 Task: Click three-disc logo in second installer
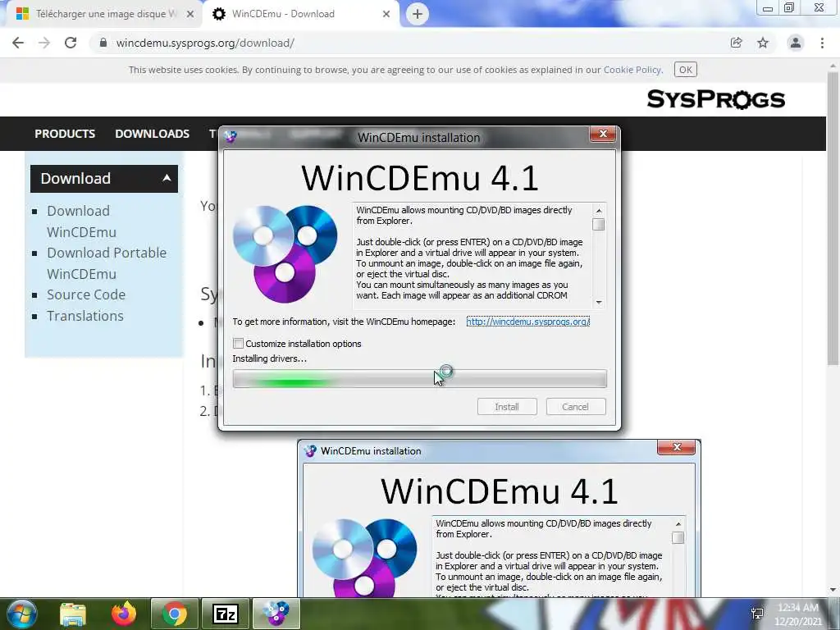364,558
